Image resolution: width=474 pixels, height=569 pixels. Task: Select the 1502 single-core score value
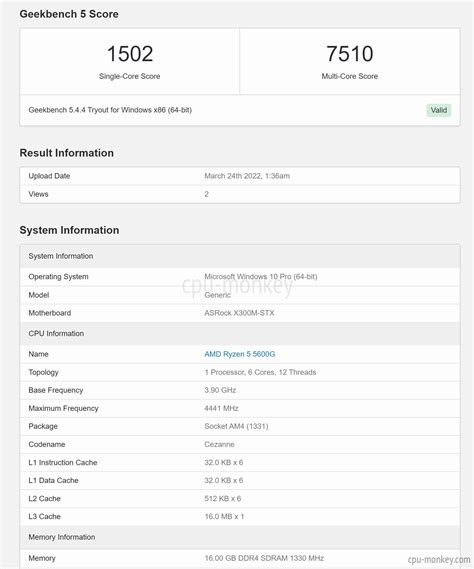(x=130, y=54)
